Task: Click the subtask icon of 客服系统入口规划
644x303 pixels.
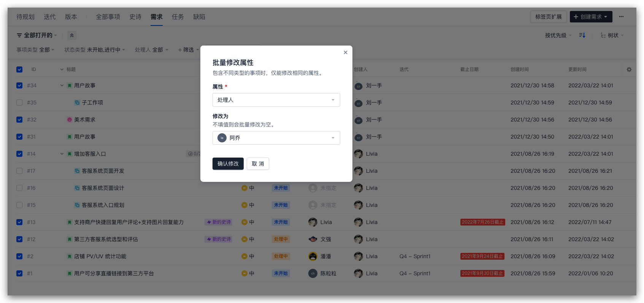Action: pos(77,205)
